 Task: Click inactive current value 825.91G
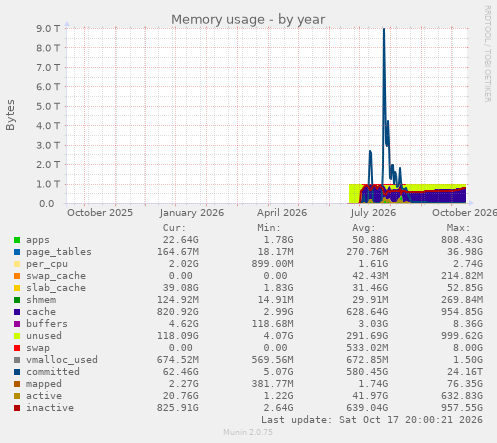tap(178, 408)
